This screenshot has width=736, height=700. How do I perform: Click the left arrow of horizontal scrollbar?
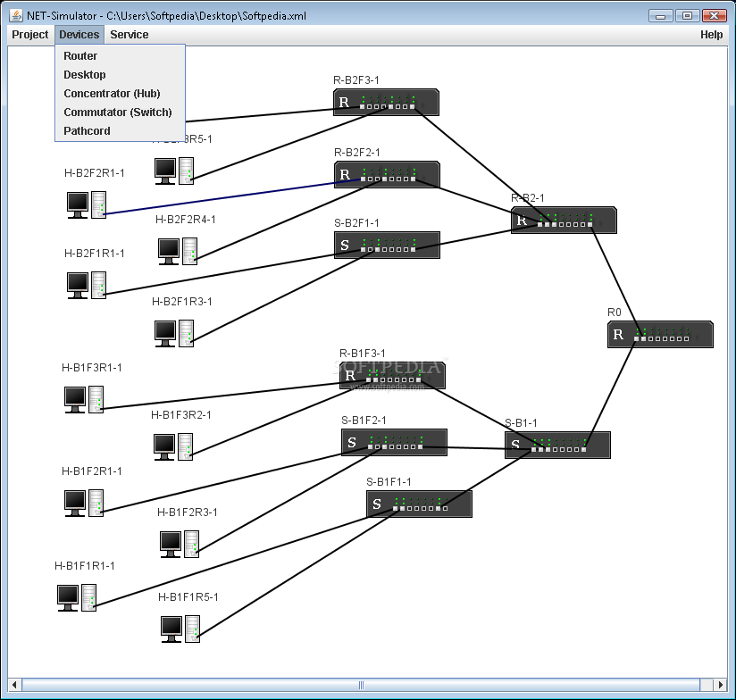[x=14, y=685]
